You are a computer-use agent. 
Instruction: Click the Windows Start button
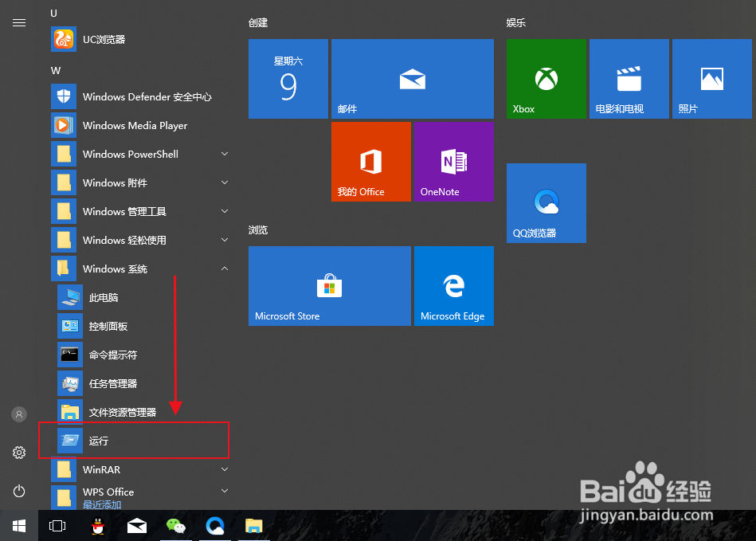(19, 526)
